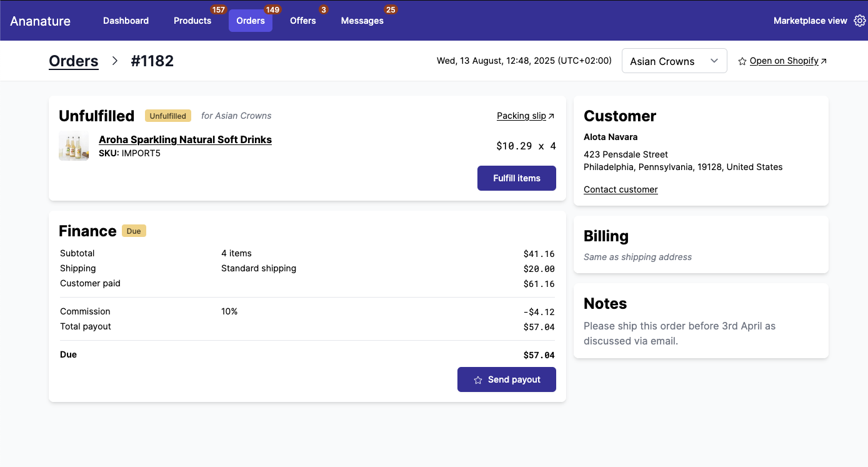Open the Messages tab
This screenshot has width=868, height=467.
pos(362,21)
